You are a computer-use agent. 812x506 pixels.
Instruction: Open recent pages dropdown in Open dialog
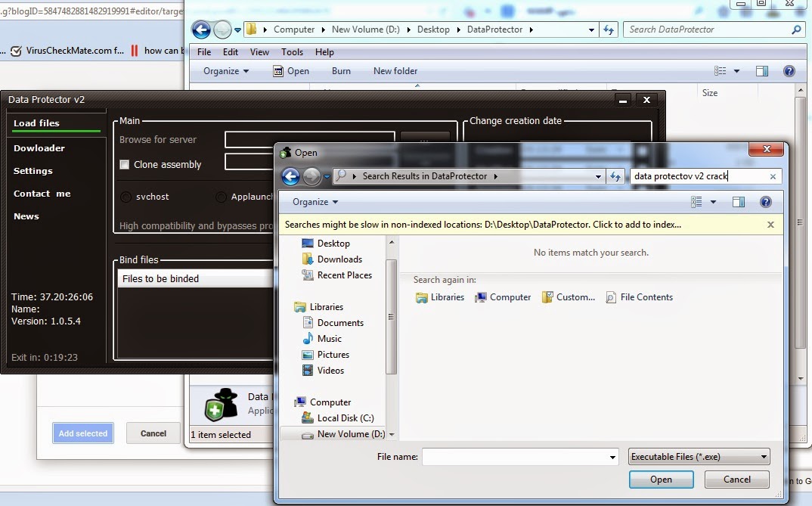[327, 177]
